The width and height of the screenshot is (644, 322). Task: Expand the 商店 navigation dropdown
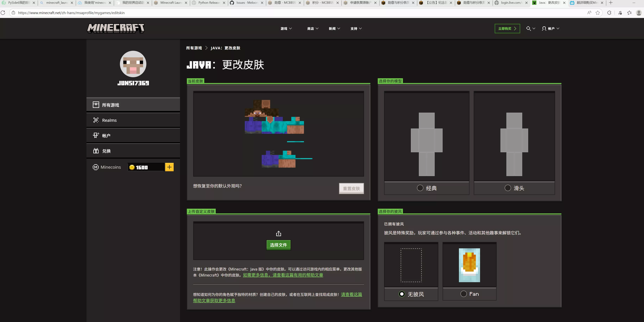click(313, 29)
